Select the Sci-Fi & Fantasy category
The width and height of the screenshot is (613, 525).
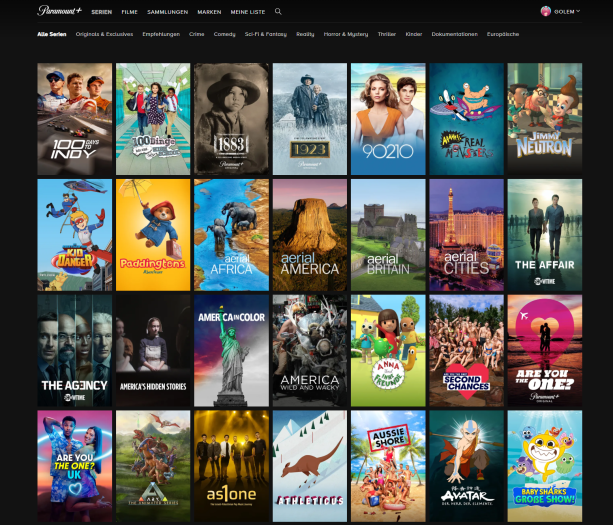(x=266, y=34)
